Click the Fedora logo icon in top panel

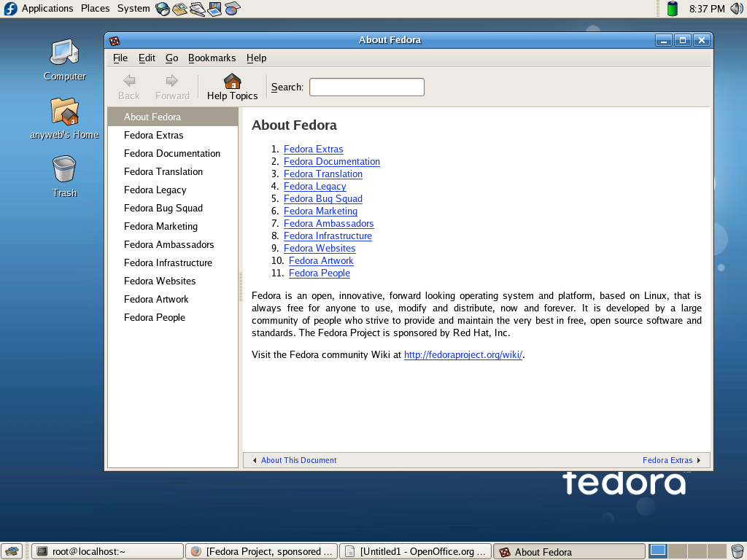(x=10, y=9)
